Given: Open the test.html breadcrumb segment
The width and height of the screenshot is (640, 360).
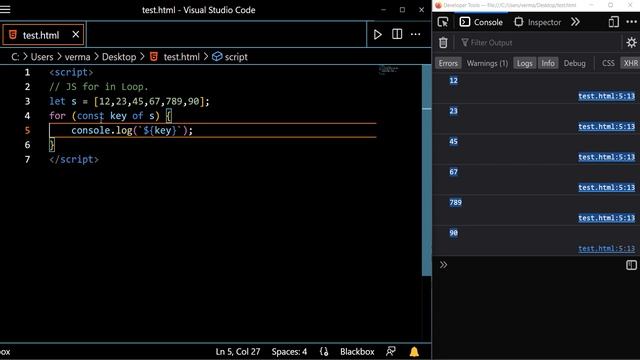Looking at the screenshot, I should tap(182, 57).
